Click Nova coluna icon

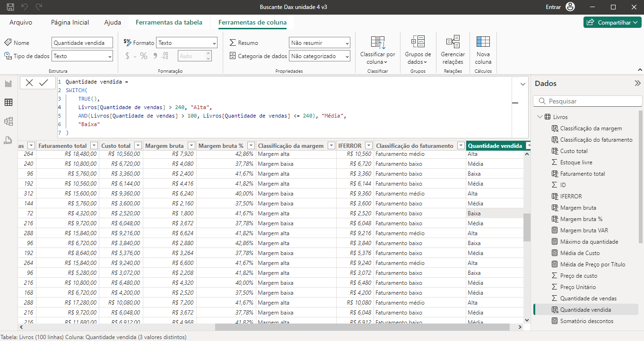[x=483, y=50]
